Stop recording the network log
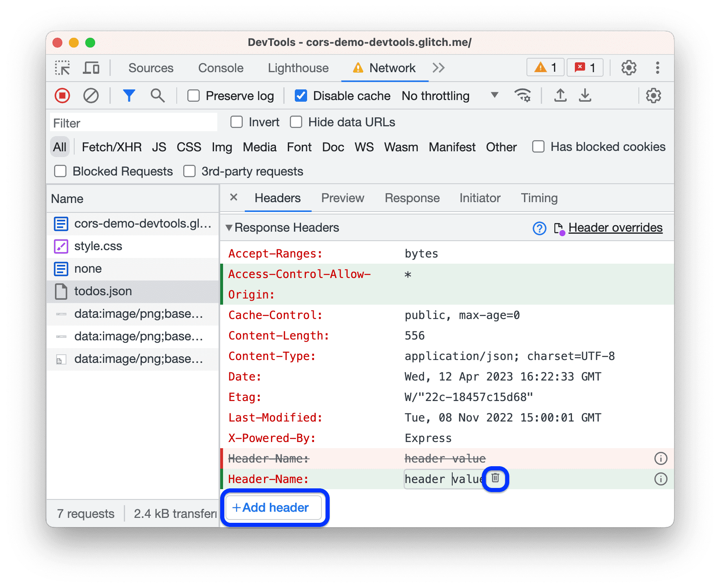Screen dimensions: 720x588 coord(62,96)
